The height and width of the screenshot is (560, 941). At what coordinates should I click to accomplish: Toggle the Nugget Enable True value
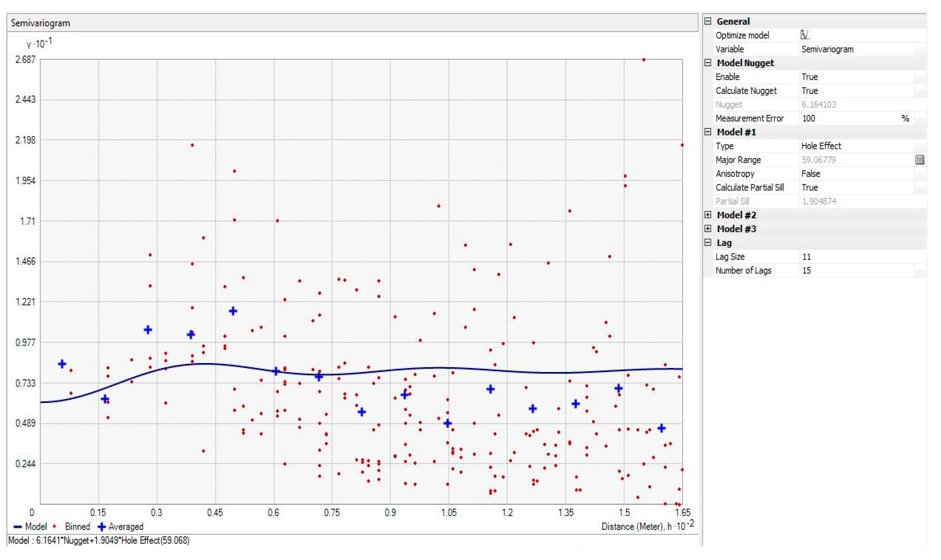tap(810, 77)
